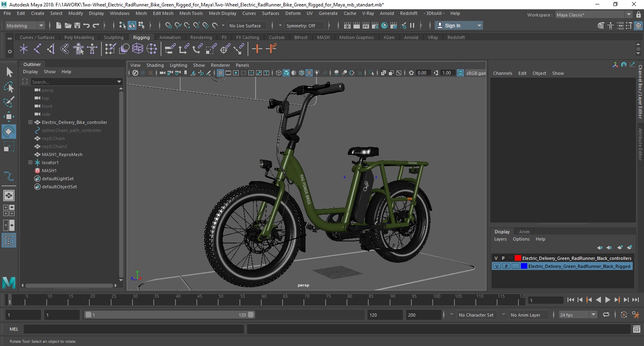This screenshot has height=346, width=644.
Task: Click the Play forwards button
Action: (x=608, y=300)
